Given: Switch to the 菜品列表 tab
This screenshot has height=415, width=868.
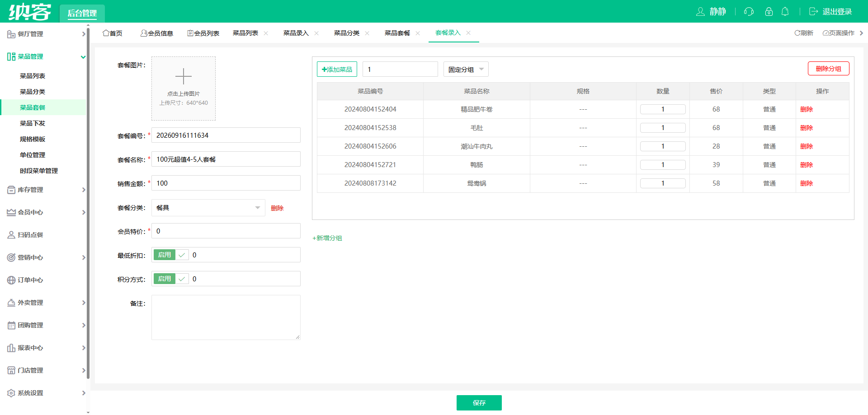Looking at the screenshot, I should [x=245, y=33].
